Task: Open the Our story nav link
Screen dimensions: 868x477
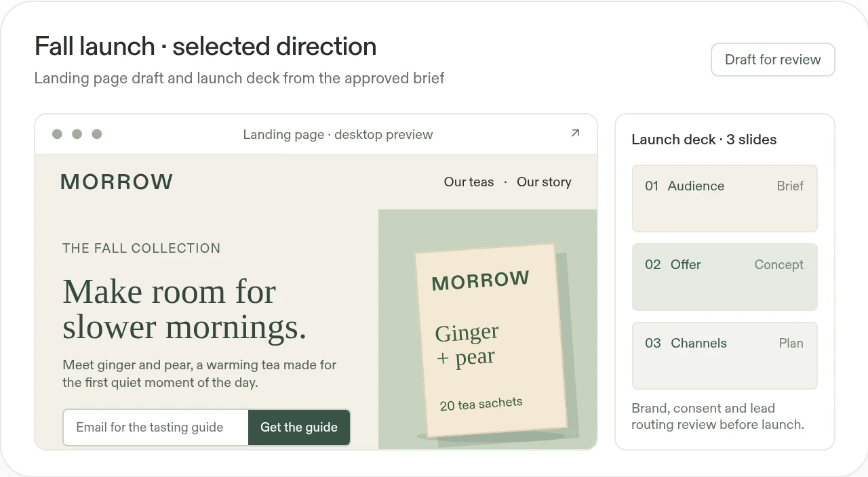Action: 544,182
